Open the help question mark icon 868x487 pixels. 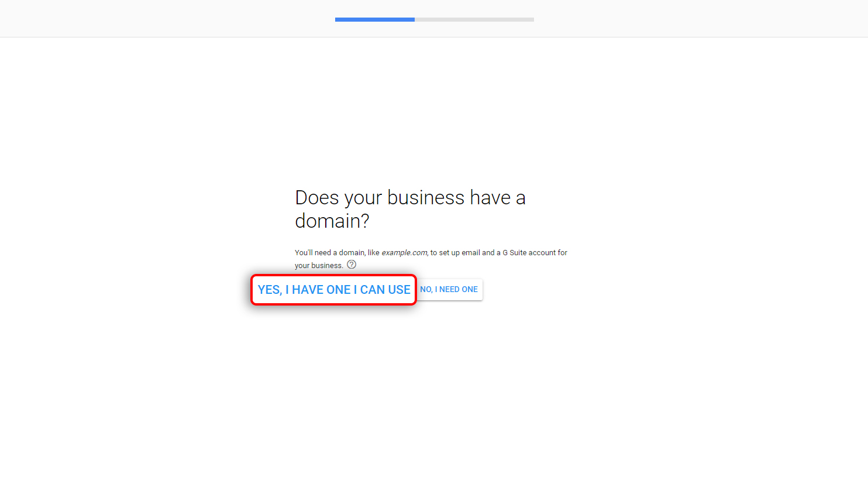[x=352, y=265]
